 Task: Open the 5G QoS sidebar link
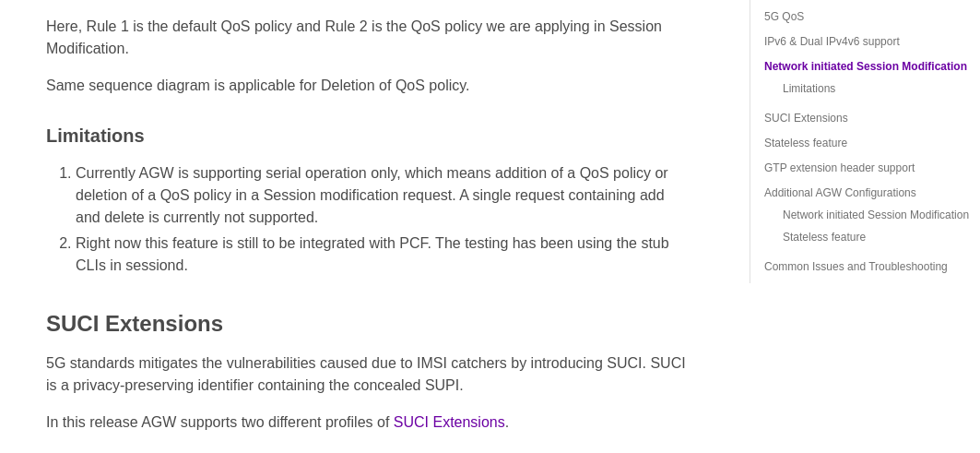[x=784, y=17]
